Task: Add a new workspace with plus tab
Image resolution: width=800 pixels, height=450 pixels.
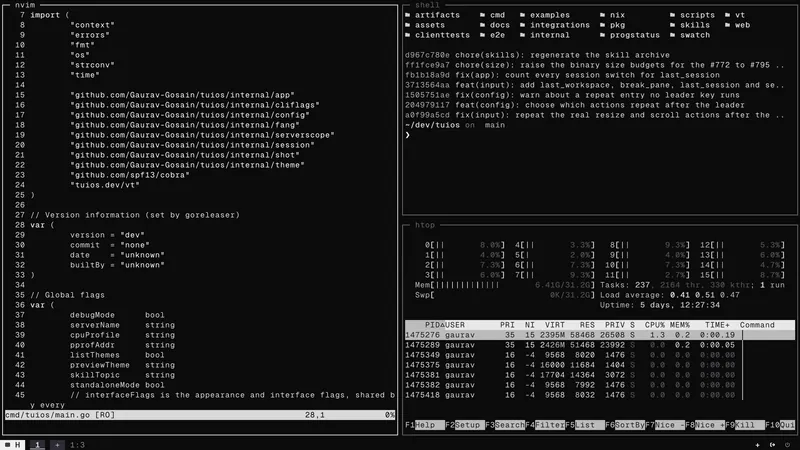Action: (57, 445)
